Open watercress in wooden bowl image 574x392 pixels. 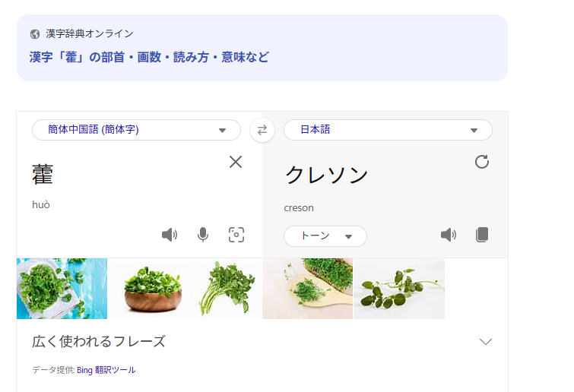click(152, 289)
